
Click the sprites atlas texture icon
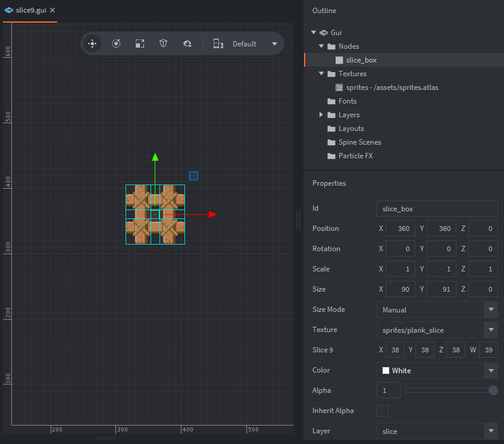tap(339, 87)
